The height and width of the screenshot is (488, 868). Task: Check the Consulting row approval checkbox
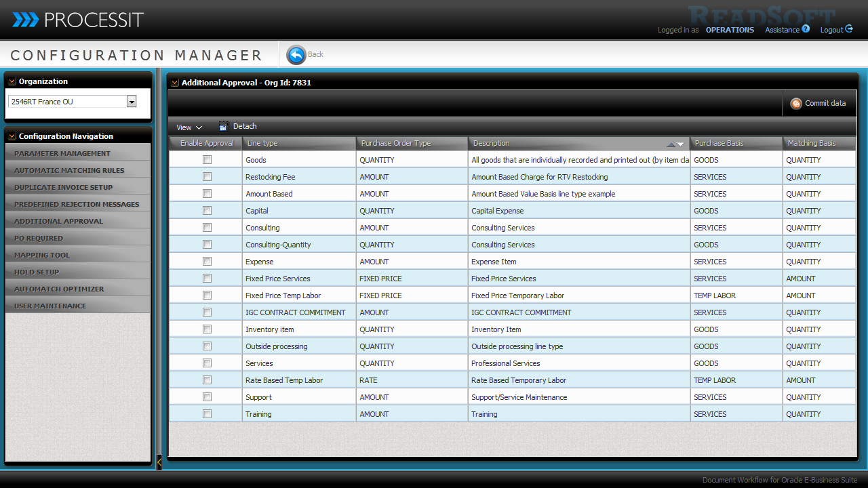coord(207,228)
